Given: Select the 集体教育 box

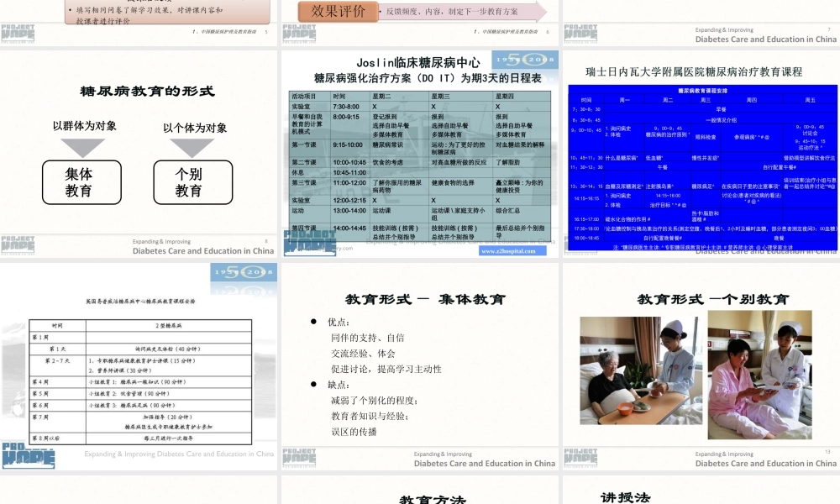Looking at the screenshot, I should coord(81,181).
